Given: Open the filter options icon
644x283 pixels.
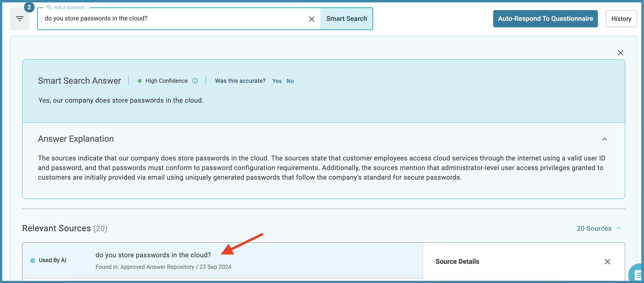Looking at the screenshot, I should [19, 19].
